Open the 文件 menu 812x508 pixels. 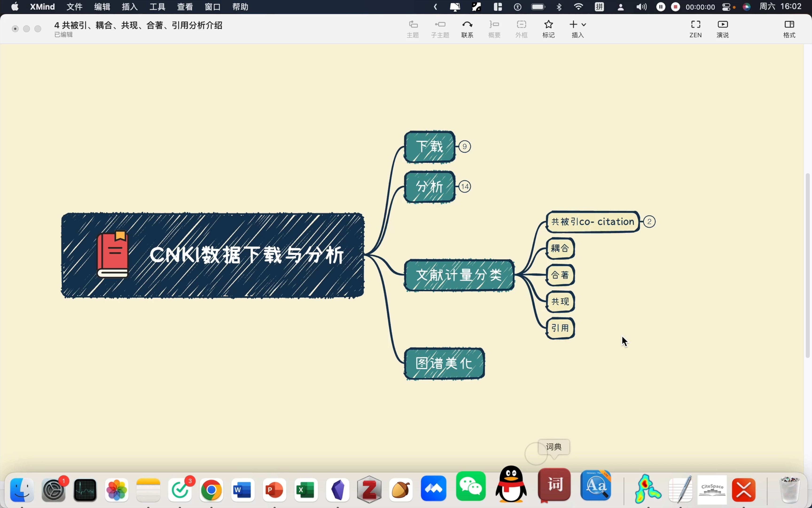point(74,7)
